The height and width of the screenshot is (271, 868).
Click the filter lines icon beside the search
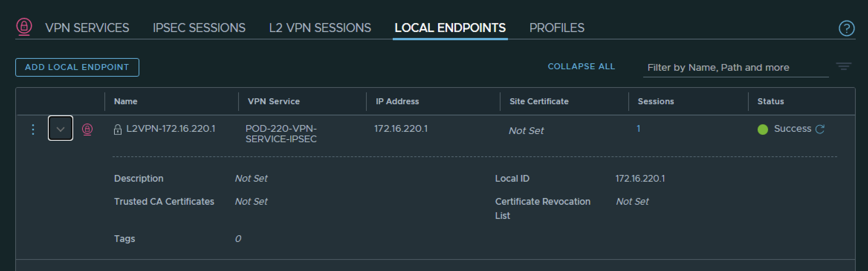pyautogui.click(x=843, y=67)
